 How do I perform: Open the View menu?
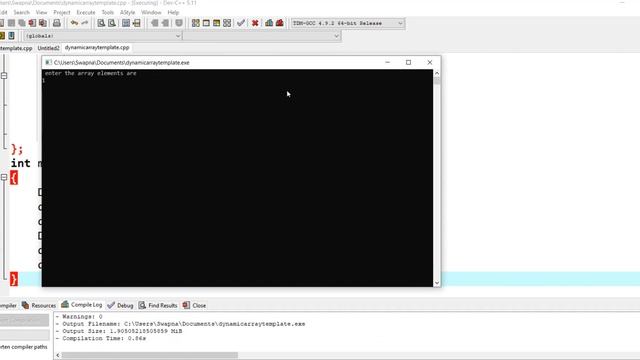coord(41,13)
